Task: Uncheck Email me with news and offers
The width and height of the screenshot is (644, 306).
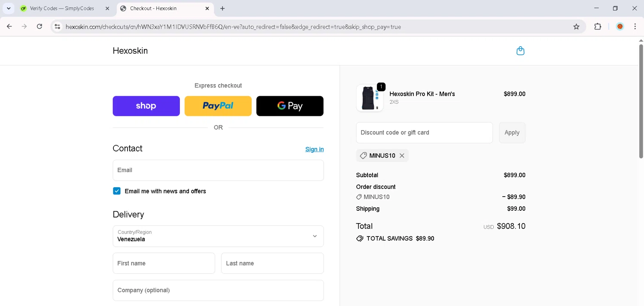Action: [x=117, y=191]
